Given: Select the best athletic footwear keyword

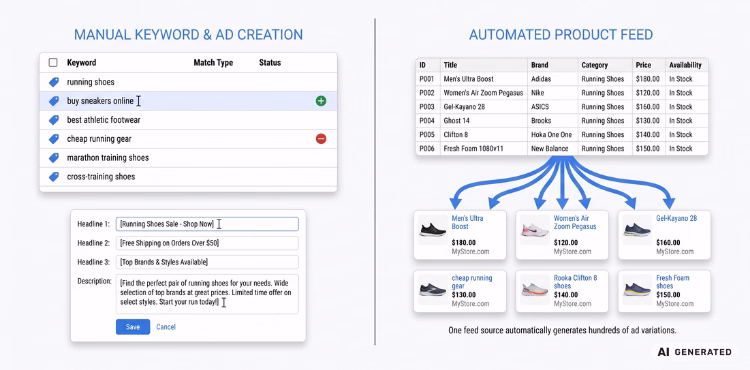Looking at the screenshot, I should coord(188,120).
